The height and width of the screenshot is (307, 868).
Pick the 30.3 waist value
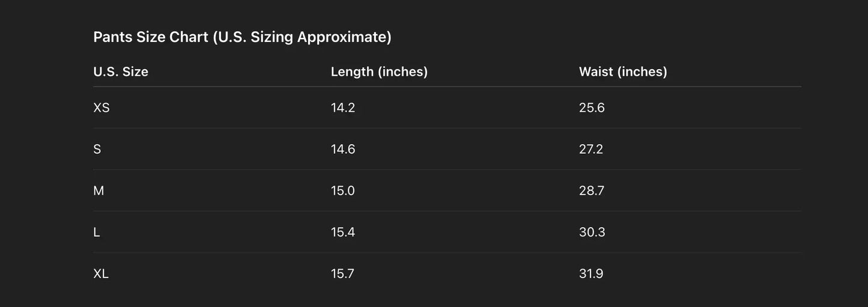tap(592, 233)
